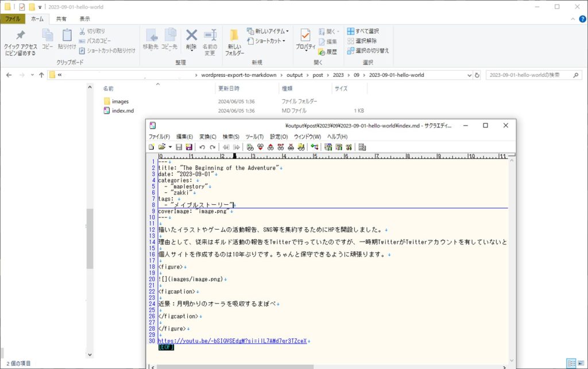Viewport: 588px width, 369px height.
Task: Click the Undo arrow in Sakura Editor
Action: pyautogui.click(x=202, y=147)
